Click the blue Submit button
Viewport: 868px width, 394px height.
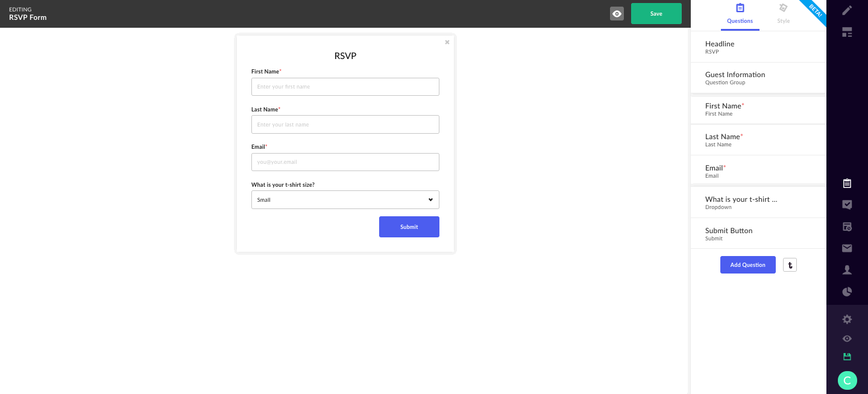pos(409,227)
